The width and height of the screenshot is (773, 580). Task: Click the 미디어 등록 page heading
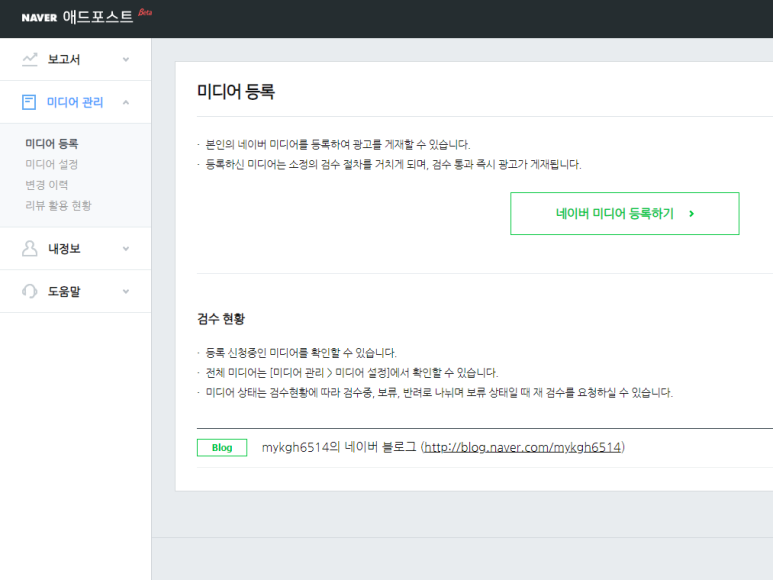click(x=236, y=92)
